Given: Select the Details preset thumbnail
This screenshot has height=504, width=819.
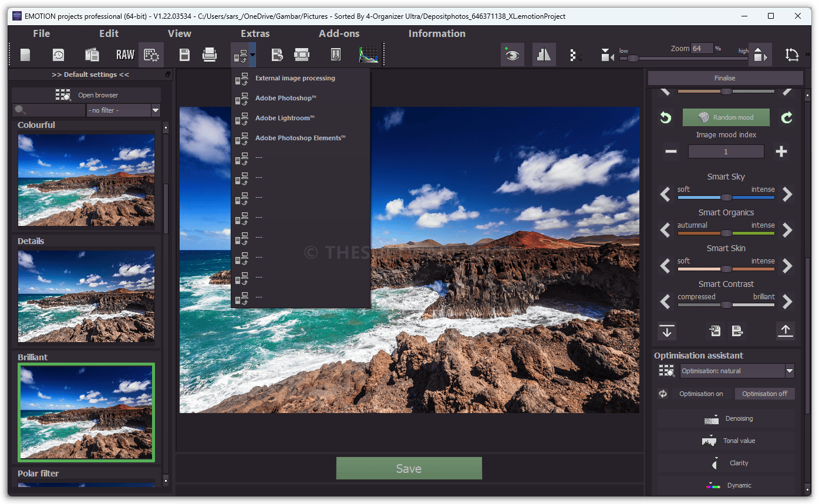Looking at the screenshot, I should tap(86, 296).
